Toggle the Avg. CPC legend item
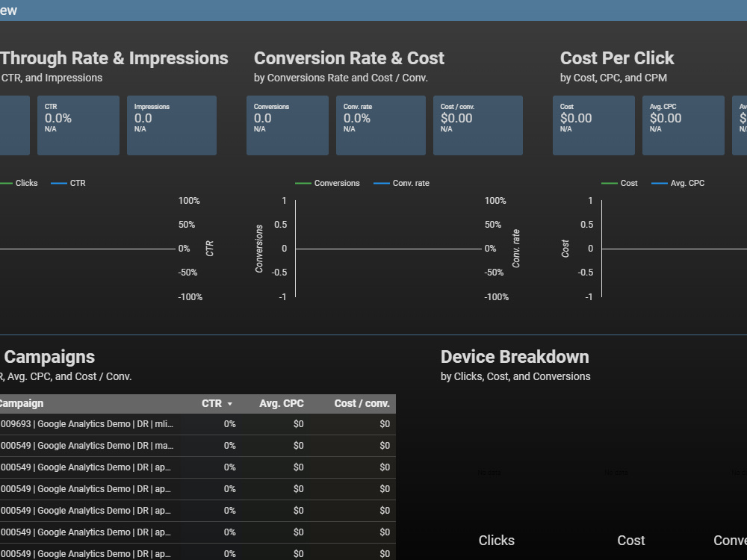747x560 pixels. tap(678, 183)
